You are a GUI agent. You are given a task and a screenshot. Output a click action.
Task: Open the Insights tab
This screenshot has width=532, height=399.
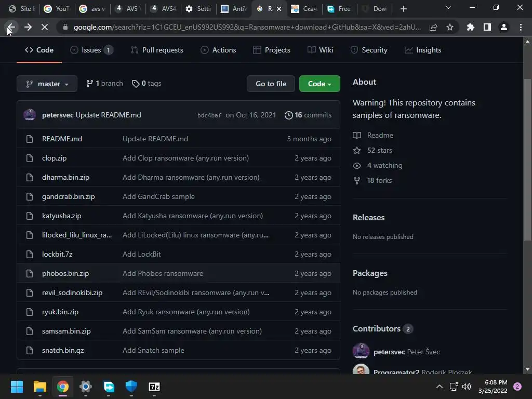(x=423, y=50)
